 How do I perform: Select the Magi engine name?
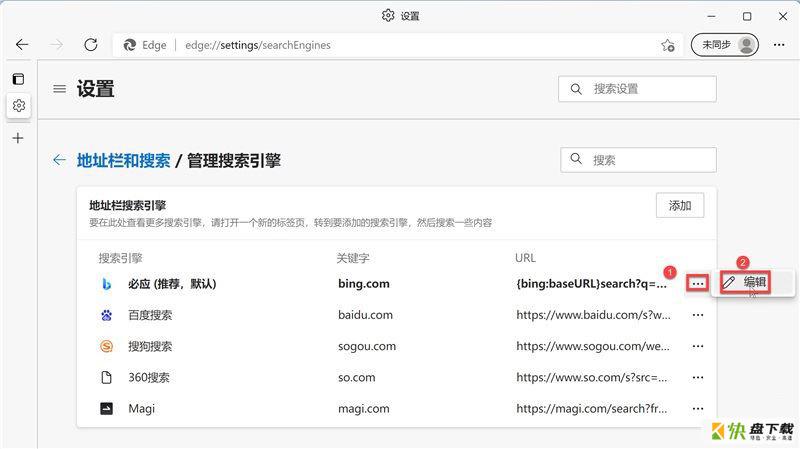(141, 409)
